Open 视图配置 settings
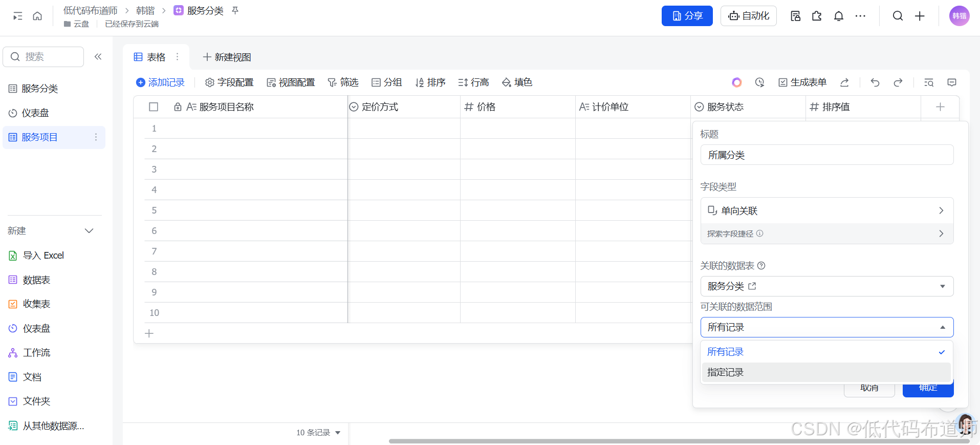The height and width of the screenshot is (445, 980). pyautogui.click(x=290, y=82)
